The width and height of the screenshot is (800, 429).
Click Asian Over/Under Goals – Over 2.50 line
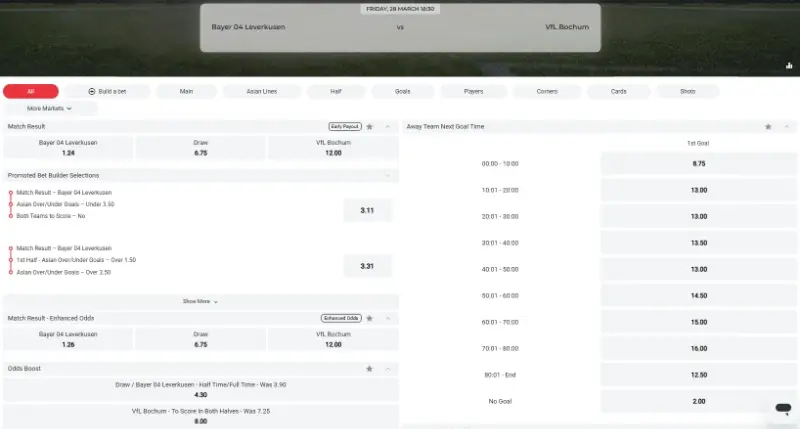click(64, 272)
